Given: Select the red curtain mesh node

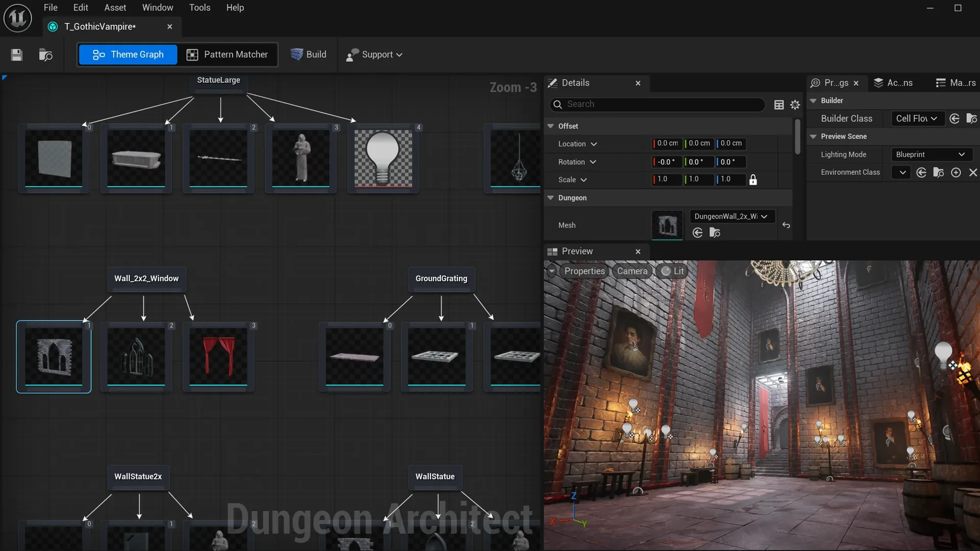Looking at the screenshot, I should pos(218,357).
